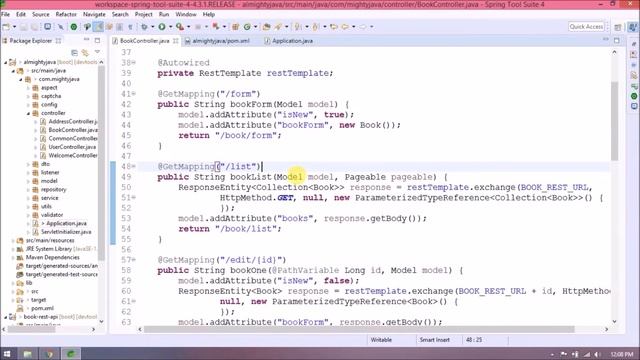
Task: Click the green Run button in toolbar
Action: [162, 27]
